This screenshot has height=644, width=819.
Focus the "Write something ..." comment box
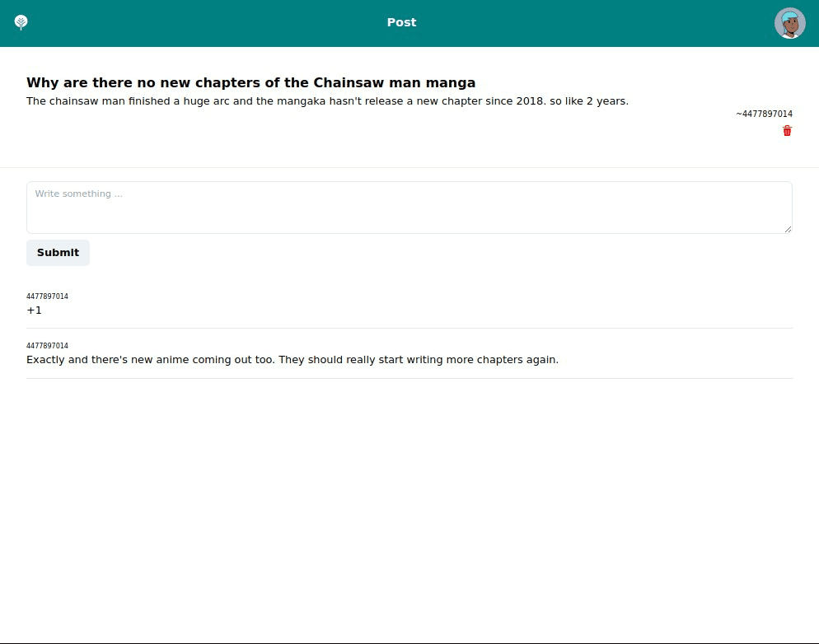(409, 208)
